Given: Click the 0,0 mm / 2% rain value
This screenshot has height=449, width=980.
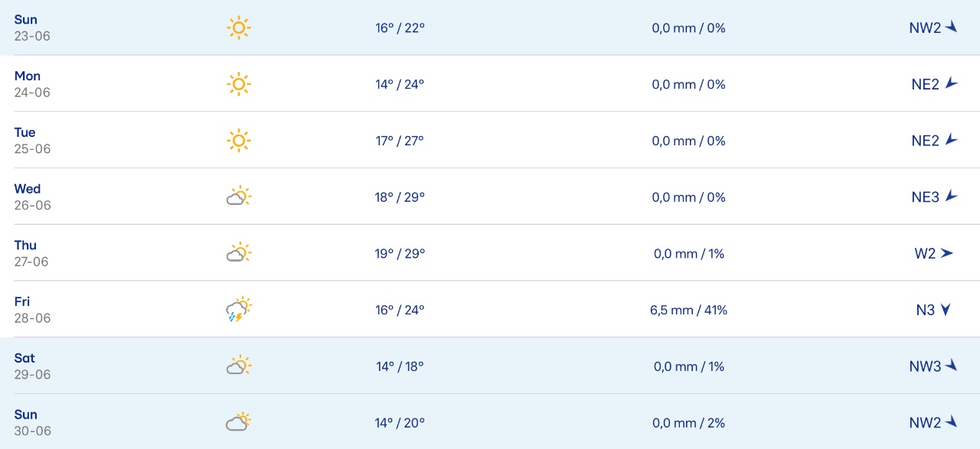Looking at the screenshot, I should (689, 423).
